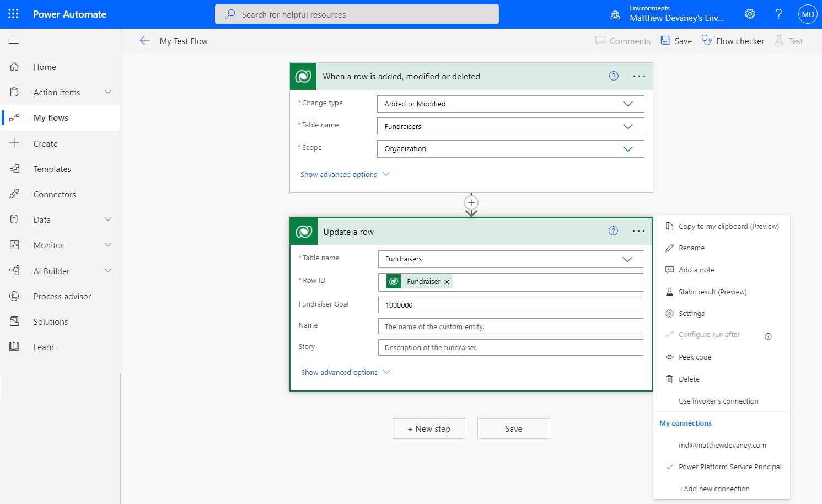The height and width of the screenshot is (504, 822).
Task: Open the app launcher waffle menu
Action: coord(12,14)
